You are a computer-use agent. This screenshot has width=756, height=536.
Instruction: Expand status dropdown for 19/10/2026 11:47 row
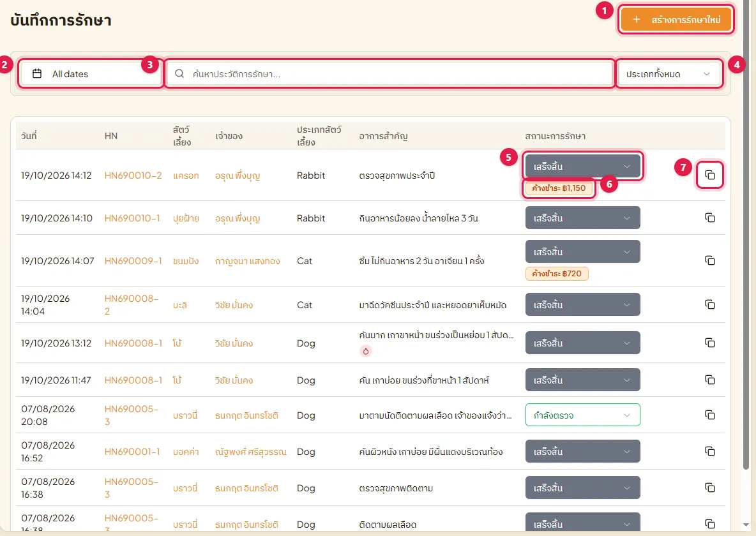pos(582,380)
